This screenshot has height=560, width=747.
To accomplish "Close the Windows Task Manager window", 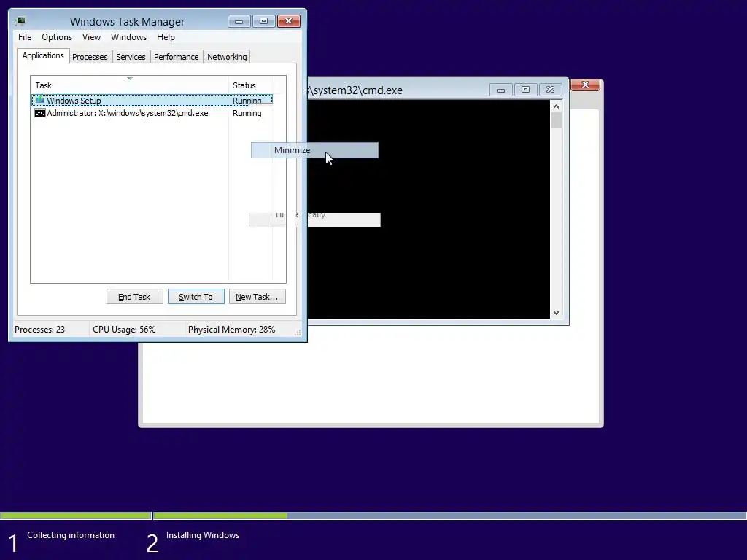I will pyautogui.click(x=289, y=21).
